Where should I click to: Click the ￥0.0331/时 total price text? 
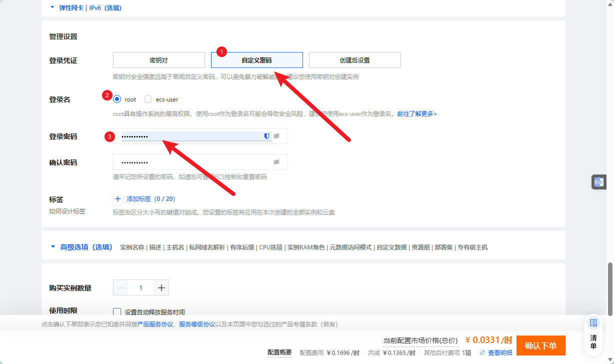488,340
